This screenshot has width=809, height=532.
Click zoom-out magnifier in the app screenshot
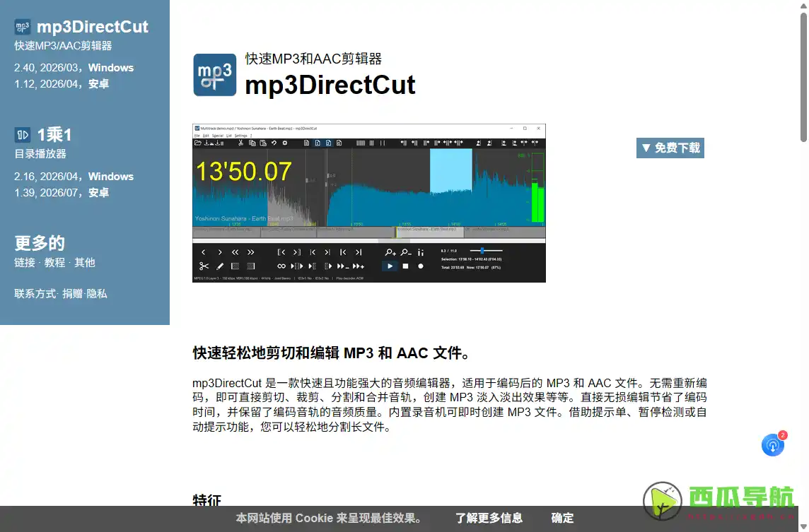405,252
